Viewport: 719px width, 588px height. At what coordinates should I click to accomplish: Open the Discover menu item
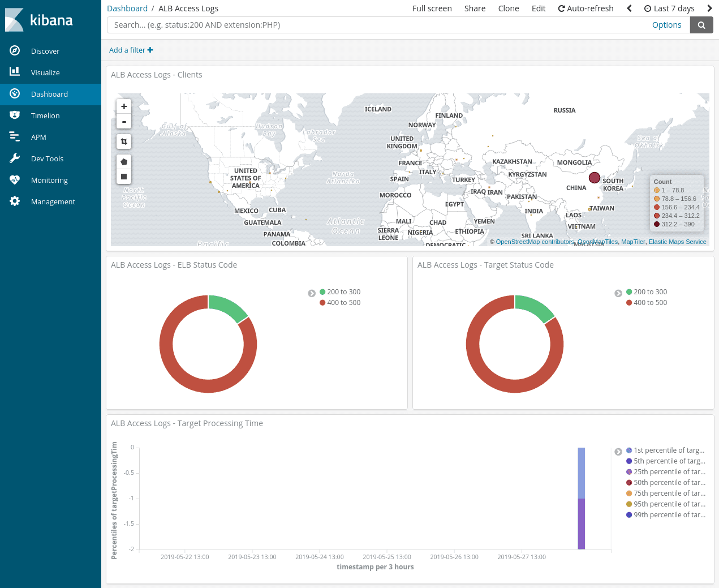click(50, 51)
